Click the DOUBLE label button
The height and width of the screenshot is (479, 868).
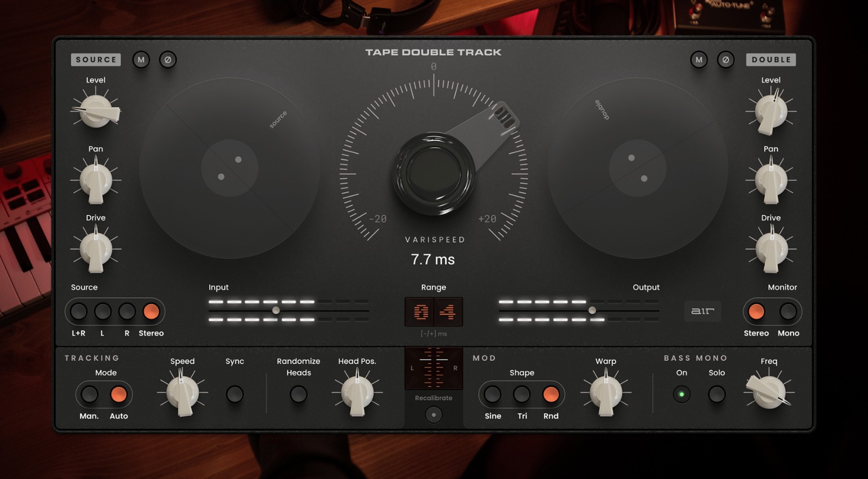(x=770, y=60)
